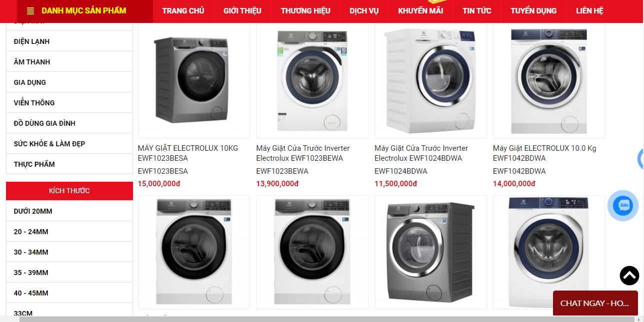Open the Thương Hiệu menu item

(x=305, y=11)
